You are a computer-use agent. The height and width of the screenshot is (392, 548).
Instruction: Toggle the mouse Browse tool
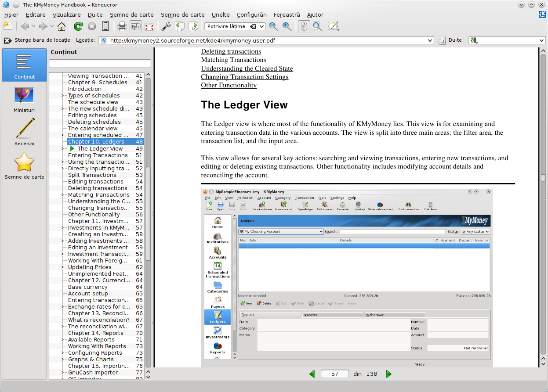tap(303, 26)
